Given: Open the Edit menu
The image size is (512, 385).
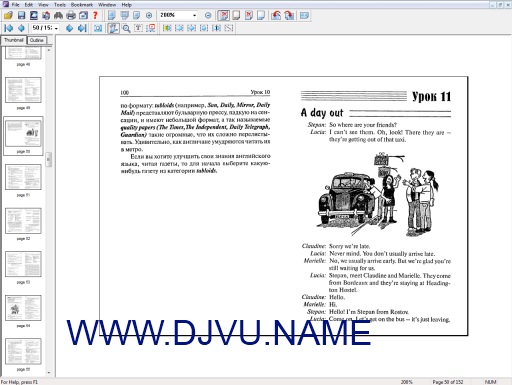Looking at the screenshot, I should point(29,5).
